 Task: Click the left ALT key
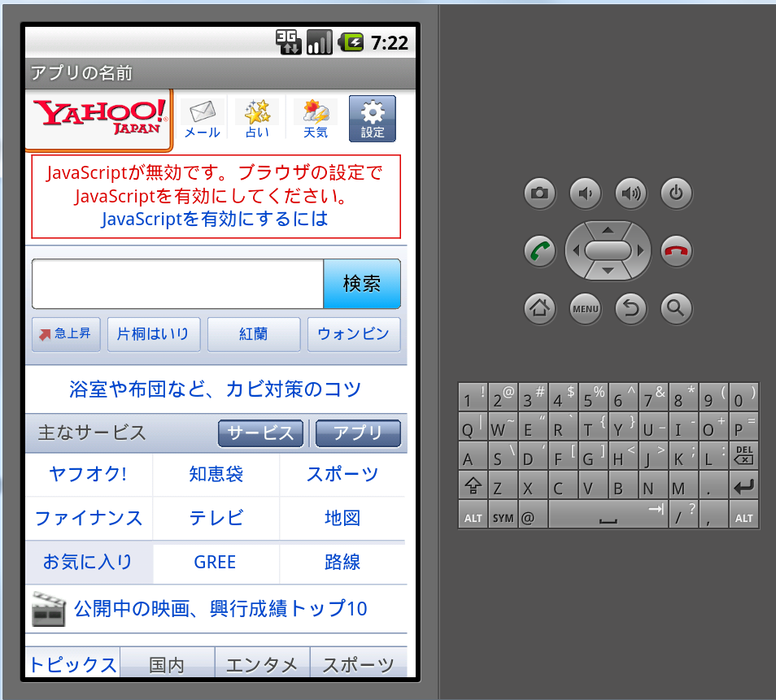[473, 515]
